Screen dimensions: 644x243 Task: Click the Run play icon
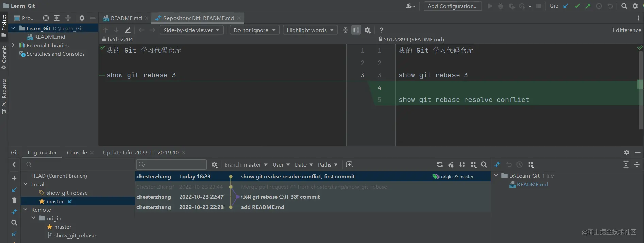(x=490, y=6)
